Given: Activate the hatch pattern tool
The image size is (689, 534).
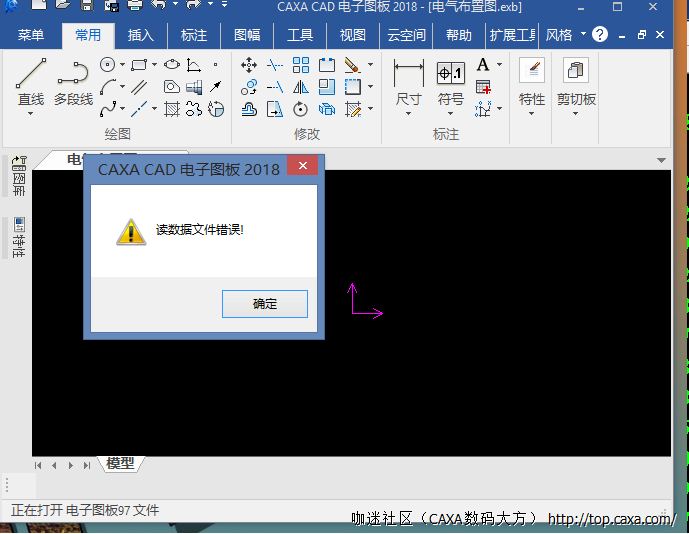Looking at the screenshot, I should pos(172,109).
